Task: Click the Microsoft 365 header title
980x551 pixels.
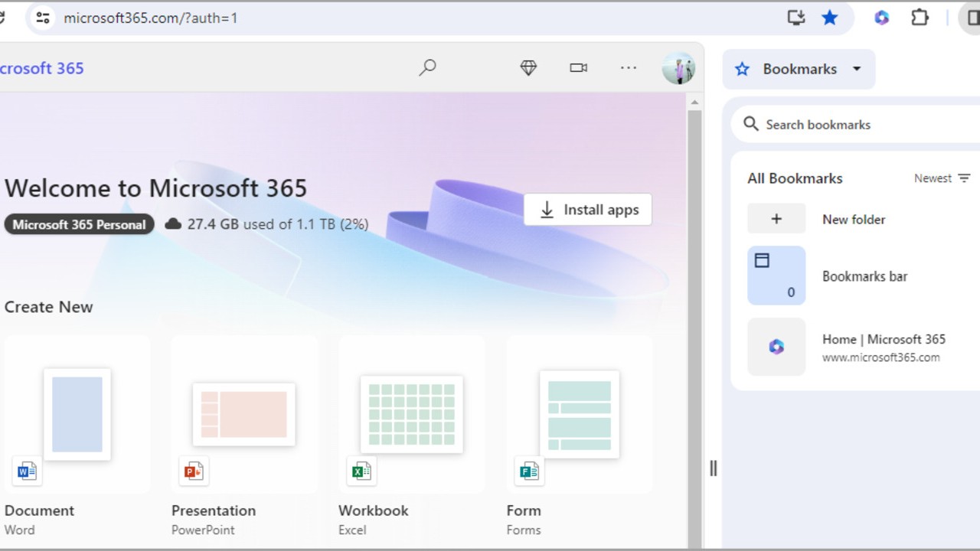Action: coord(41,68)
